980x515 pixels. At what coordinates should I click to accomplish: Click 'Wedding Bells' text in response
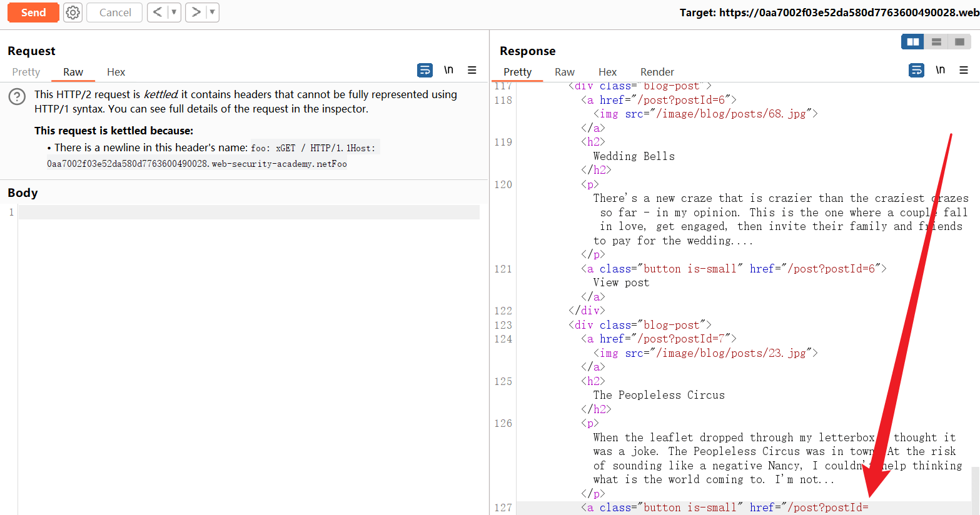click(x=634, y=156)
